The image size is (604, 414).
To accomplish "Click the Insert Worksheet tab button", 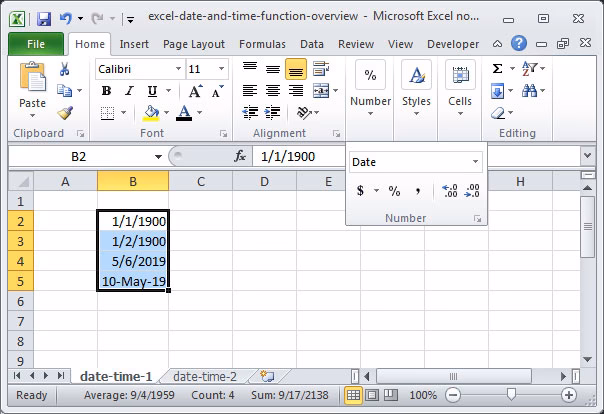I will (x=267, y=376).
